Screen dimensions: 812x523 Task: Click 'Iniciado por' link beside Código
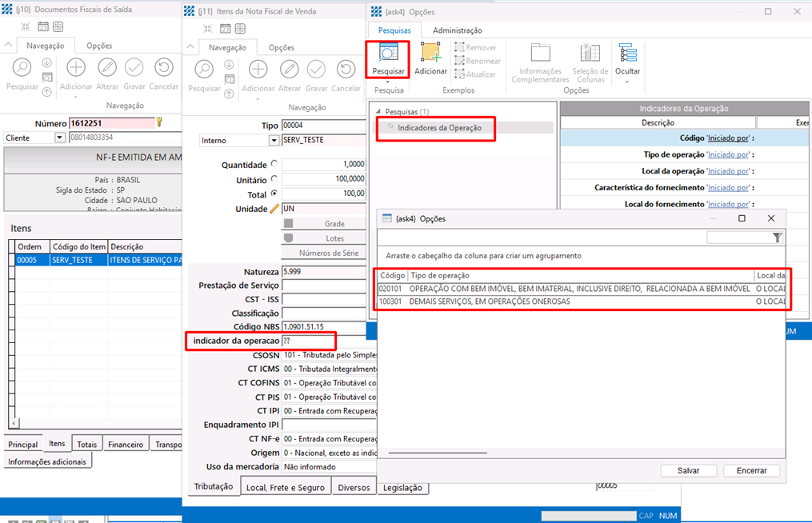tap(728, 138)
